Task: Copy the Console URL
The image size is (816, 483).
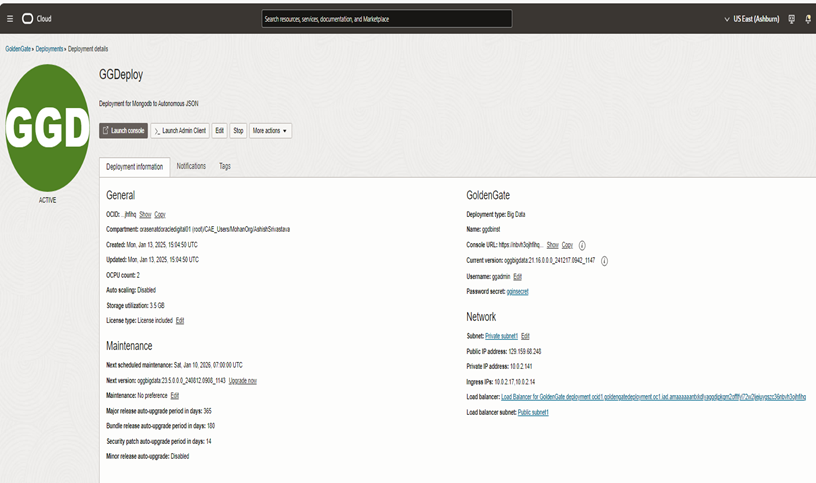Action: point(567,245)
